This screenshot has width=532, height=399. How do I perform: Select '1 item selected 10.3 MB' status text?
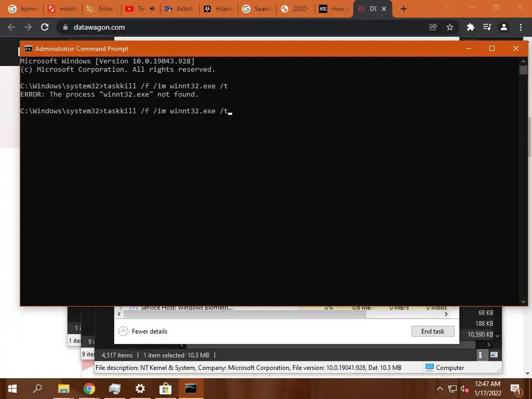[177, 355]
